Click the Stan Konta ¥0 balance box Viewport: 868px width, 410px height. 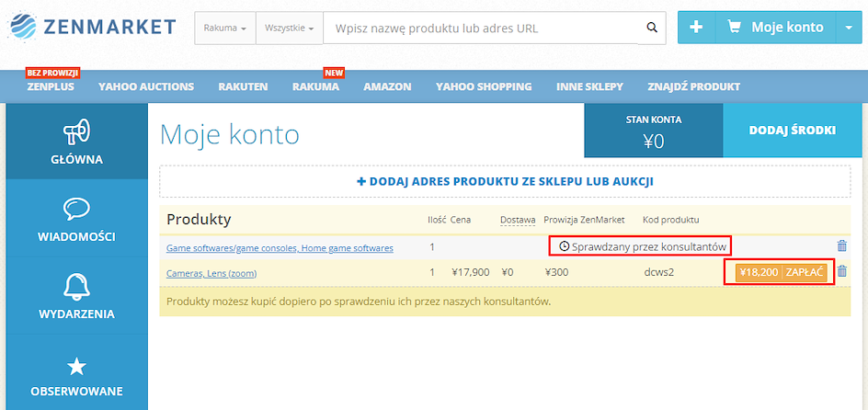pyautogui.click(x=653, y=131)
